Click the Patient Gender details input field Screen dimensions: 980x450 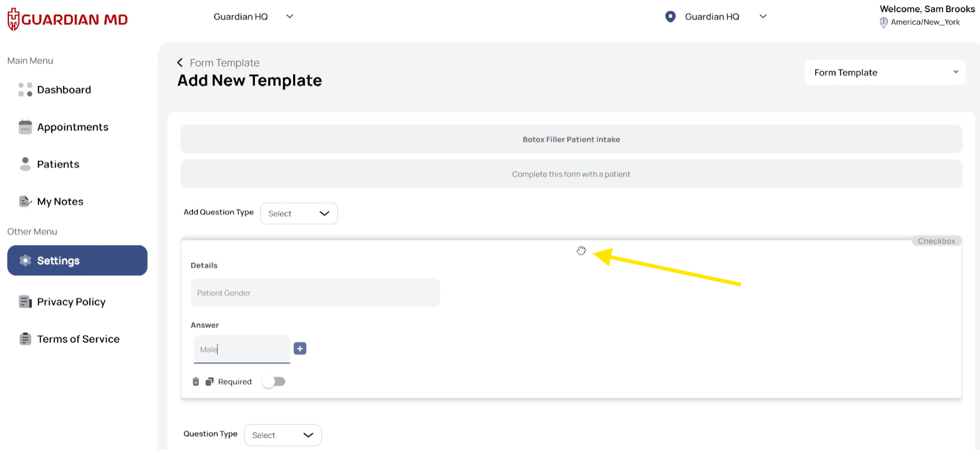click(315, 293)
